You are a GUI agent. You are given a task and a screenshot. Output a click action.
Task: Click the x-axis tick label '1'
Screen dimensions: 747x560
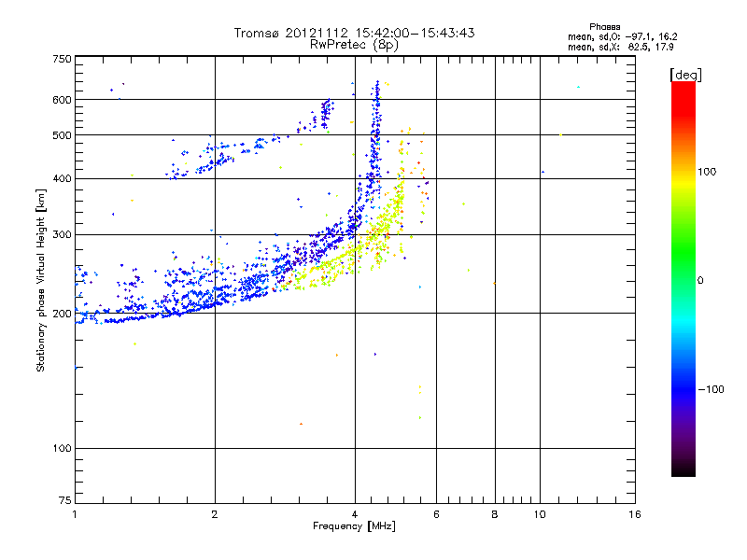coord(75,514)
